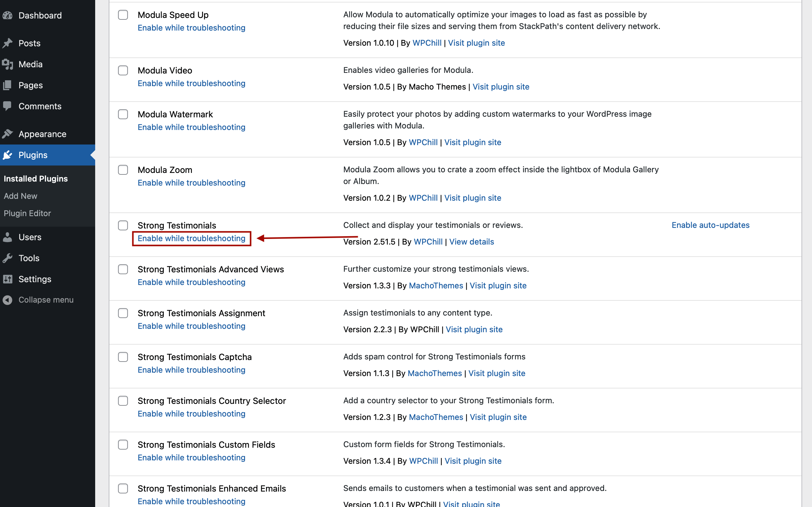Viewport: 812px width, 507px height.
Task: Enable Modula Zoom while troubleshooting
Action: [x=191, y=183]
